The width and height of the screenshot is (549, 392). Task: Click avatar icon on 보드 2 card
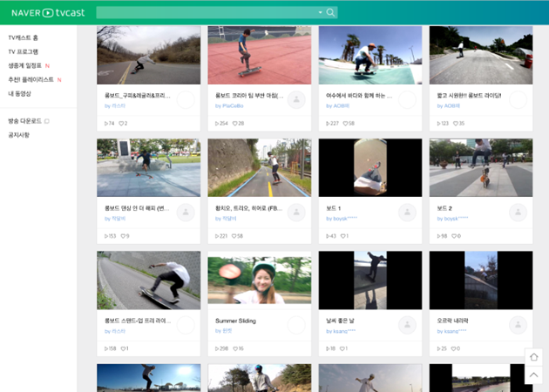[518, 213]
